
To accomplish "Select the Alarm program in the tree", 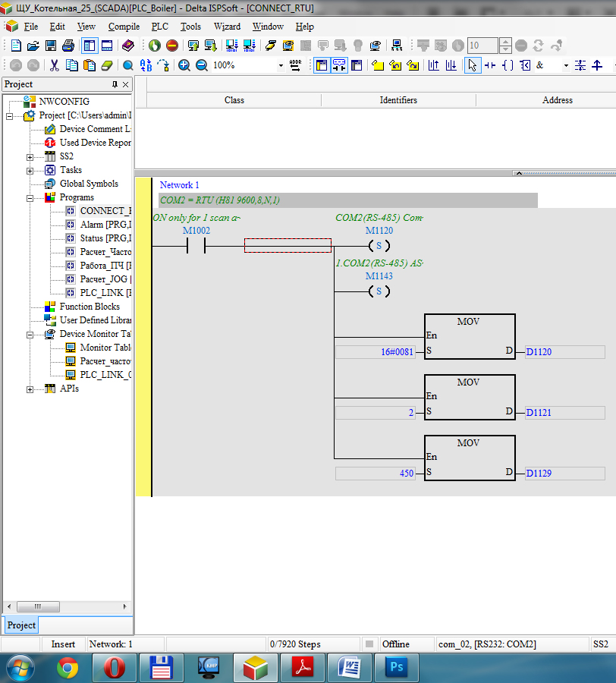I will pos(105,225).
